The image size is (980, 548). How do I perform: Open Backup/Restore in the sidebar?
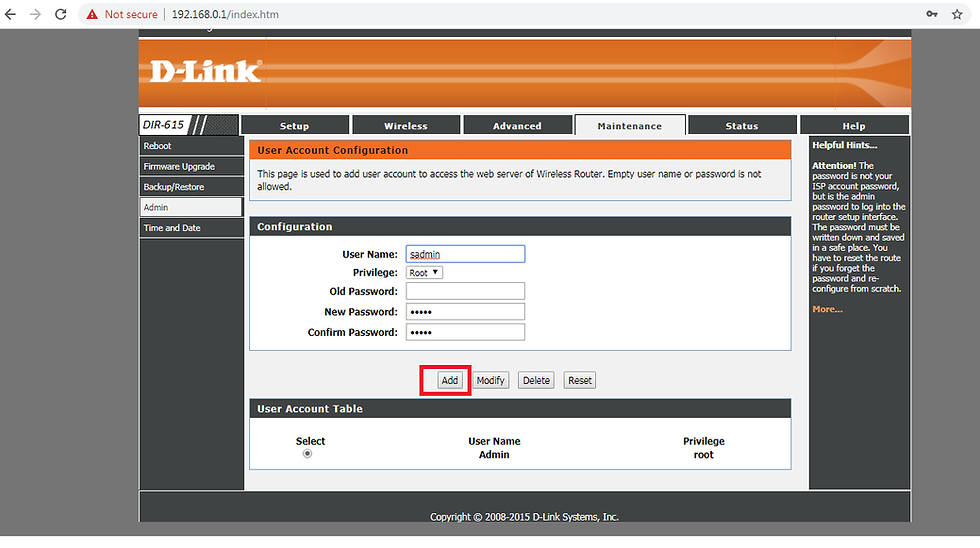(x=191, y=187)
